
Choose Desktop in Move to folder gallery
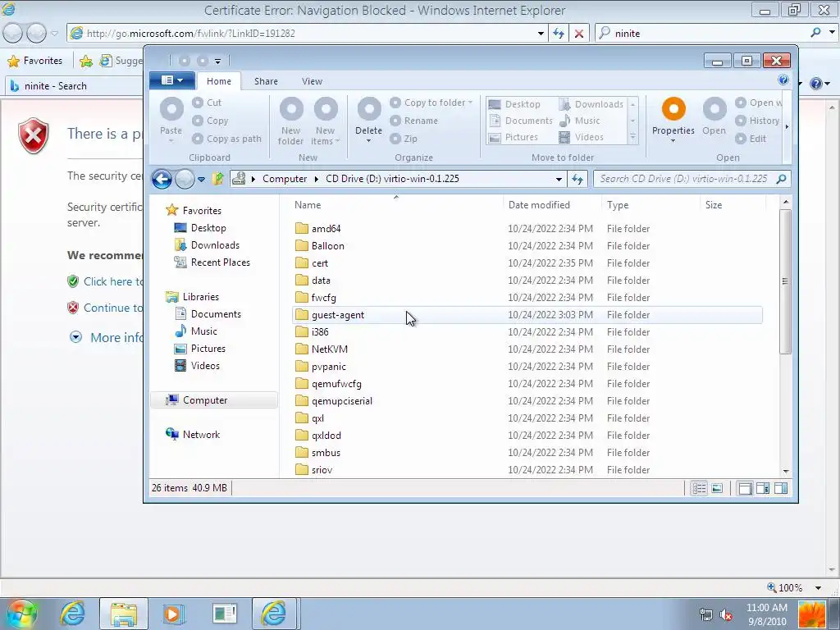click(515, 104)
